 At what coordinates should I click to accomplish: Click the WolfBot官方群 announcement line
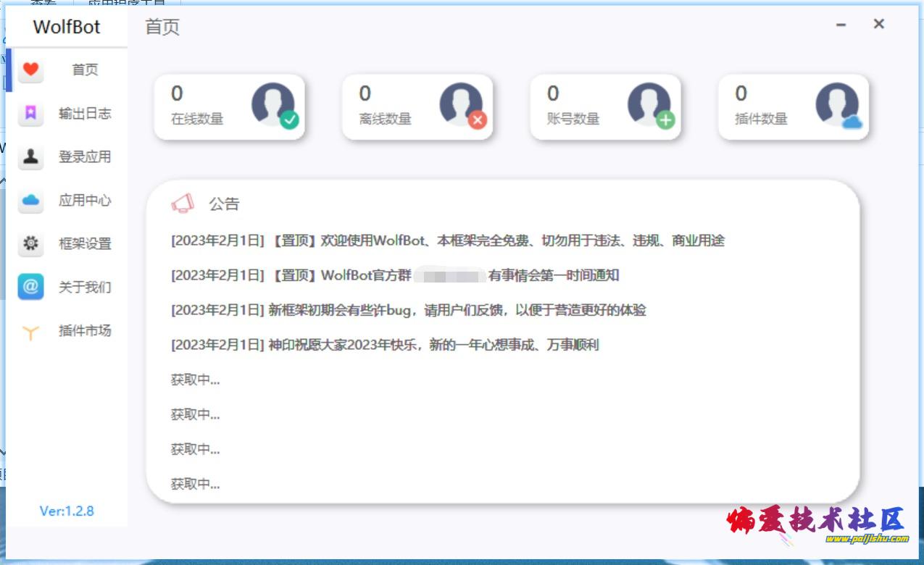point(395,275)
